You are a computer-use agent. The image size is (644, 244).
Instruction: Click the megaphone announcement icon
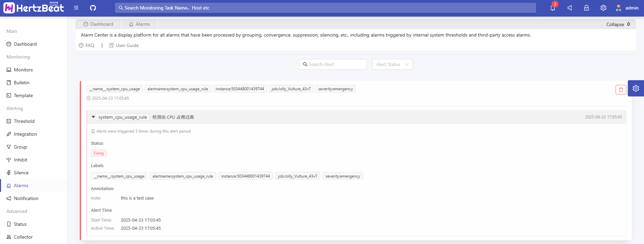[x=570, y=8]
